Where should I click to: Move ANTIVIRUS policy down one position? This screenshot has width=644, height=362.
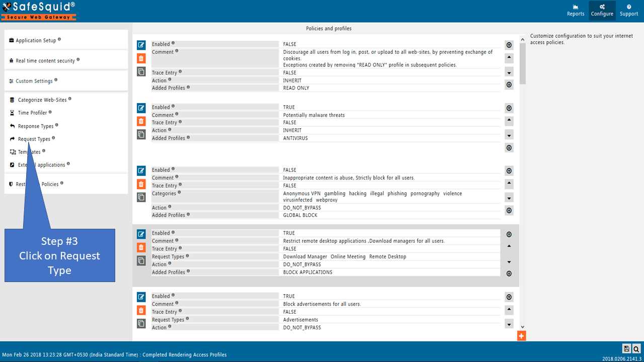tap(509, 135)
